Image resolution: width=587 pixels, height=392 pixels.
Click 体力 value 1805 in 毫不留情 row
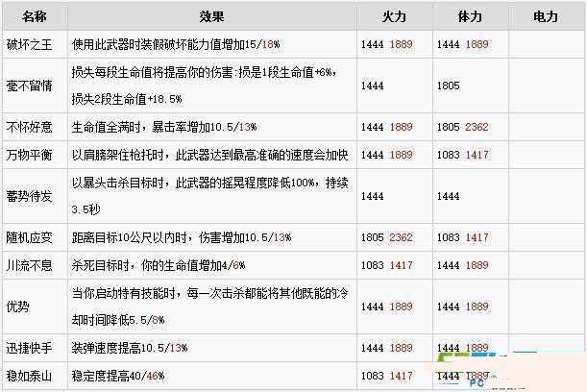(x=448, y=86)
